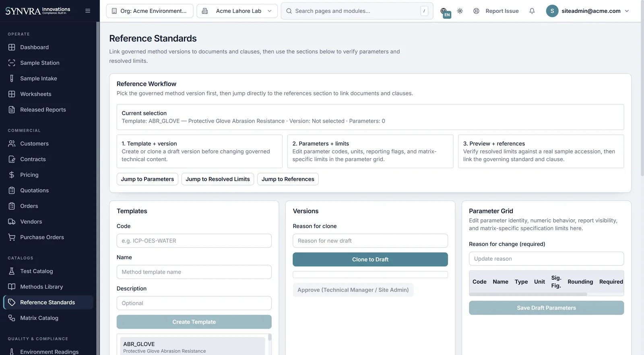The height and width of the screenshot is (355, 644).
Task: Open Sample Station icon in sidebar
Action: click(x=12, y=63)
